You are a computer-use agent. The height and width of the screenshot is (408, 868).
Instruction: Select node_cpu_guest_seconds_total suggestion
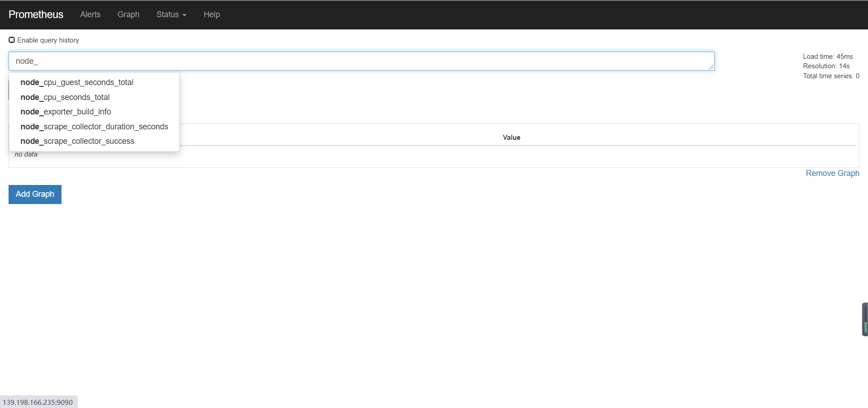[94, 82]
